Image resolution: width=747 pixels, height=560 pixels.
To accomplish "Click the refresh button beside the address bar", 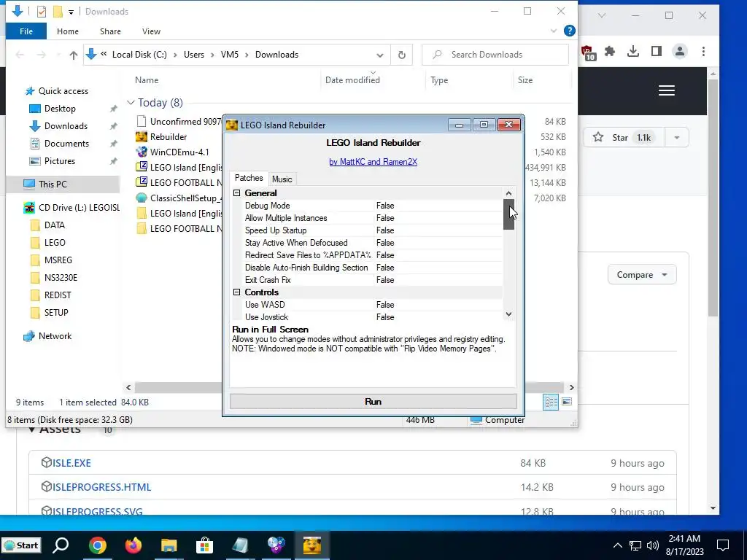I will (x=402, y=55).
